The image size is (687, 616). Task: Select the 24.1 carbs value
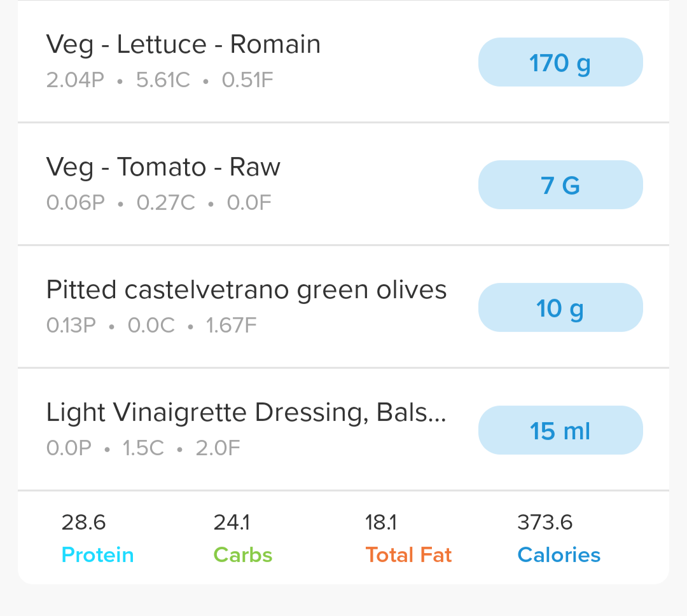point(232,523)
